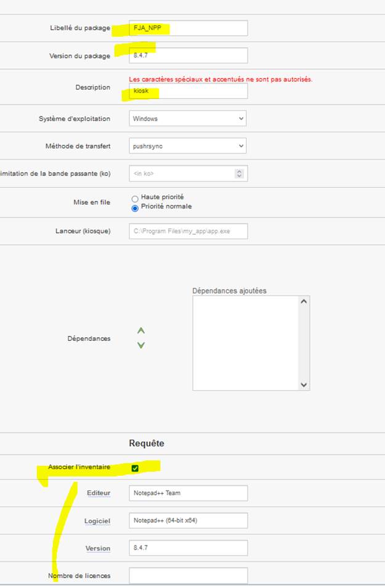Open the Méthode de transfert dropdown
This screenshot has height=588, width=385.
click(x=188, y=146)
